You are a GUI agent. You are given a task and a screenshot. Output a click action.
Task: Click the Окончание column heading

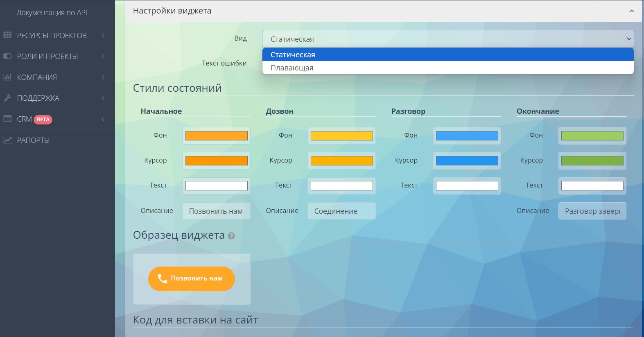538,111
